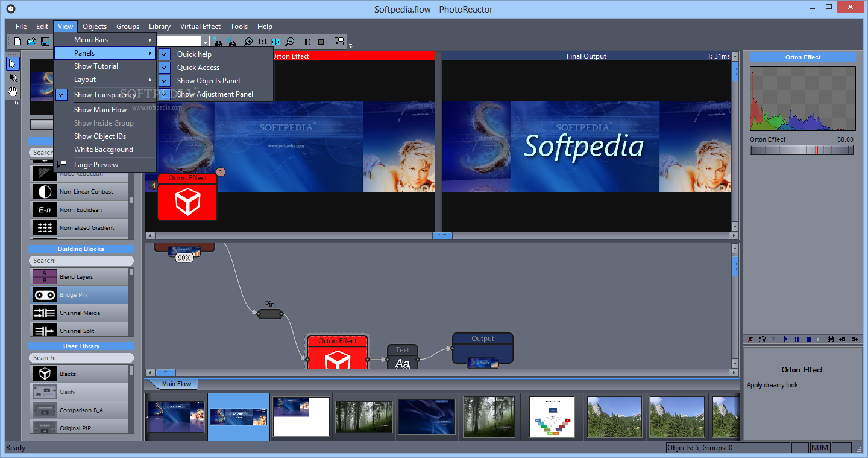868x458 pixels.
Task: Click the fit-to-window zoom icon
Action: [276, 42]
